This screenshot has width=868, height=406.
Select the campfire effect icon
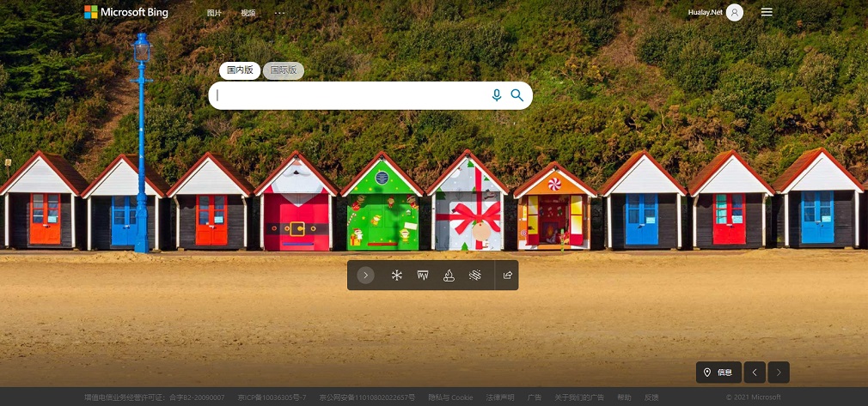point(448,276)
